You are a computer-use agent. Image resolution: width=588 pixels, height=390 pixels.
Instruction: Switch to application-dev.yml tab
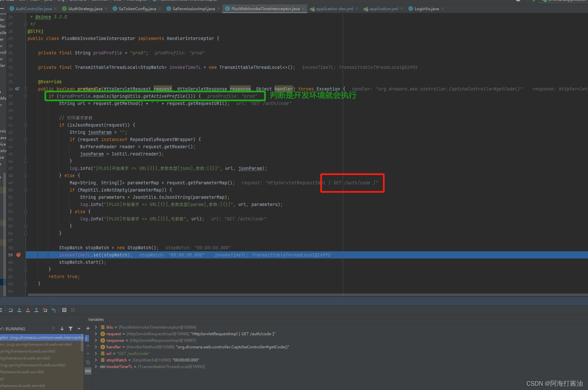point(335,9)
